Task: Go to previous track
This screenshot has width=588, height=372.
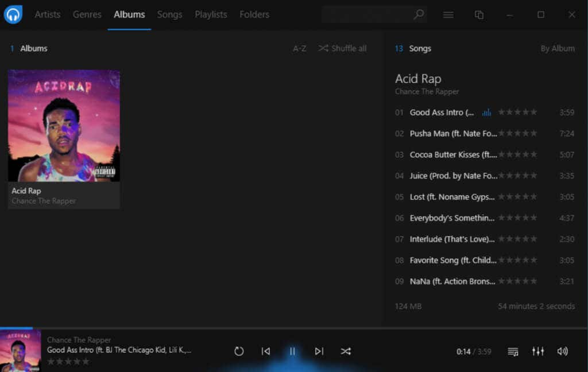Action: 265,351
